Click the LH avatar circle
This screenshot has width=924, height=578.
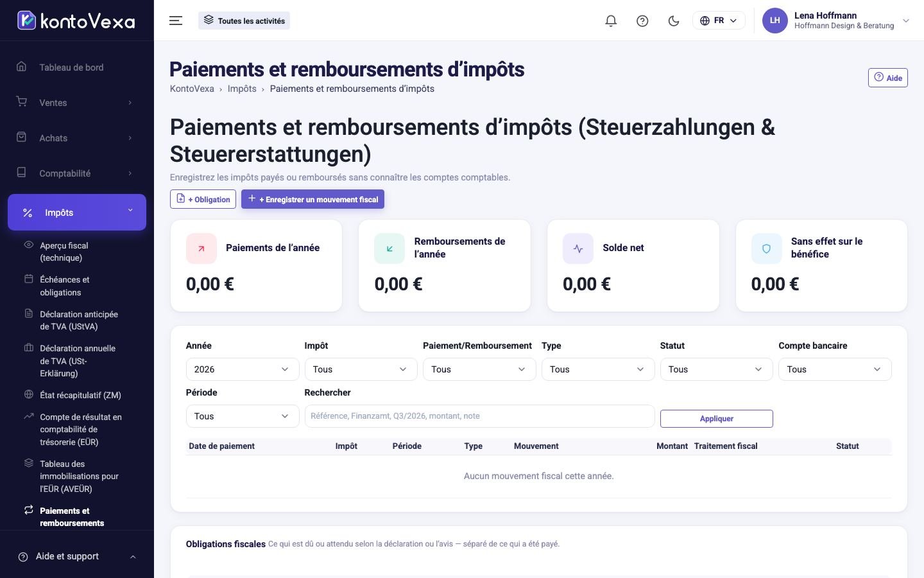click(774, 21)
